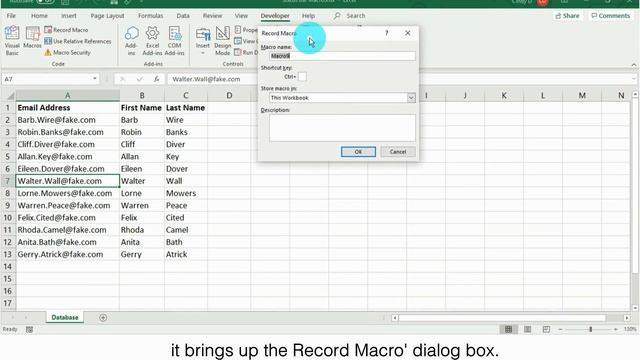Open the Help tab
This screenshot has height=360, width=640.
pyautogui.click(x=309, y=16)
